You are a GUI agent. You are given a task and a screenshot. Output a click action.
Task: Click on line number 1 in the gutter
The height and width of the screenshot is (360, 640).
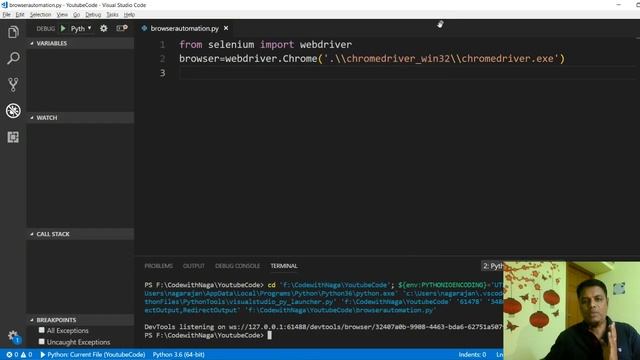pyautogui.click(x=162, y=44)
